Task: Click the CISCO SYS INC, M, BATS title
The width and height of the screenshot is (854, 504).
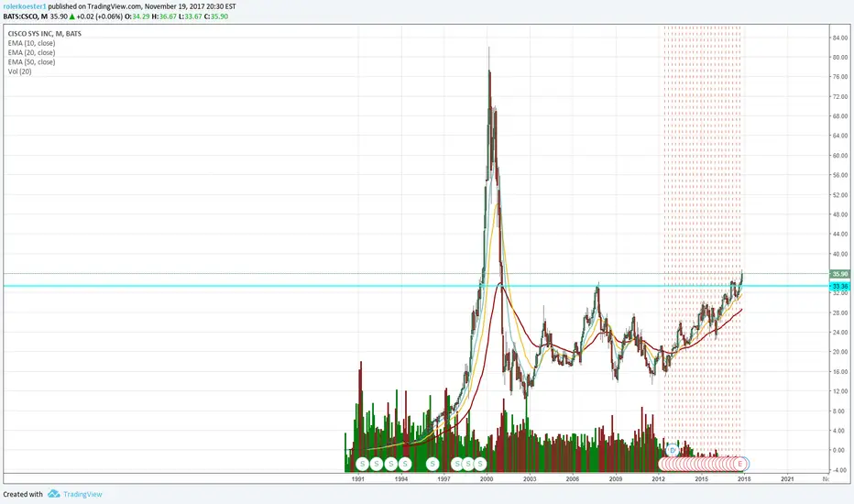Action: pyautogui.click(x=45, y=33)
